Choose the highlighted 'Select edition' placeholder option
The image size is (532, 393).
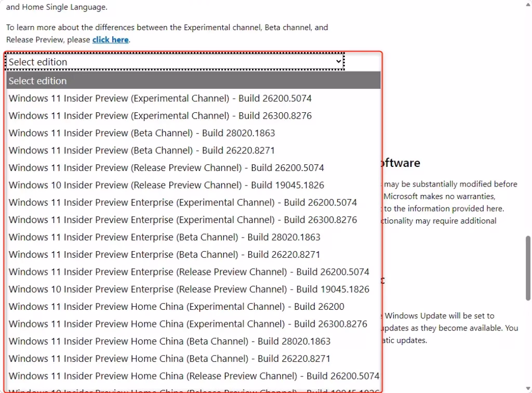(193, 81)
